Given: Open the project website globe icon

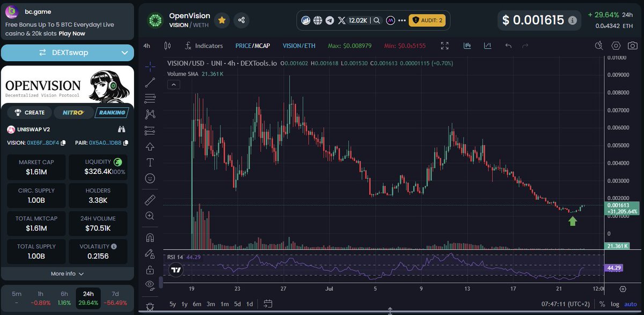Looking at the screenshot, I should pos(318,20).
